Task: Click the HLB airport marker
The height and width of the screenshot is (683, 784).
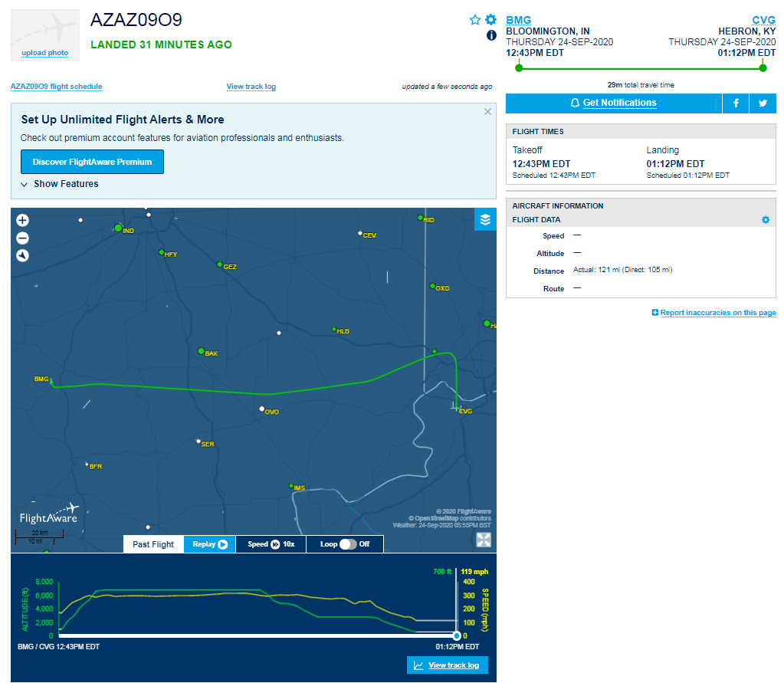Action: coord(334,330)
